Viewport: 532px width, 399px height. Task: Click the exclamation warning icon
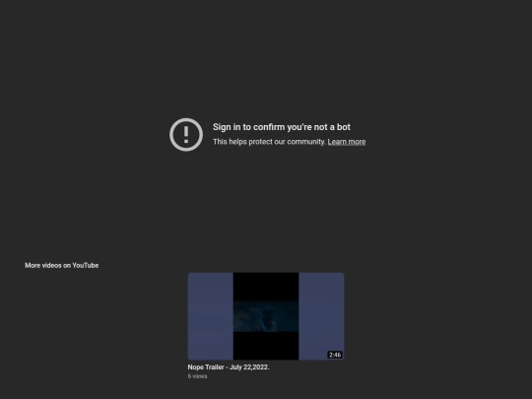[x=186, y=135]
